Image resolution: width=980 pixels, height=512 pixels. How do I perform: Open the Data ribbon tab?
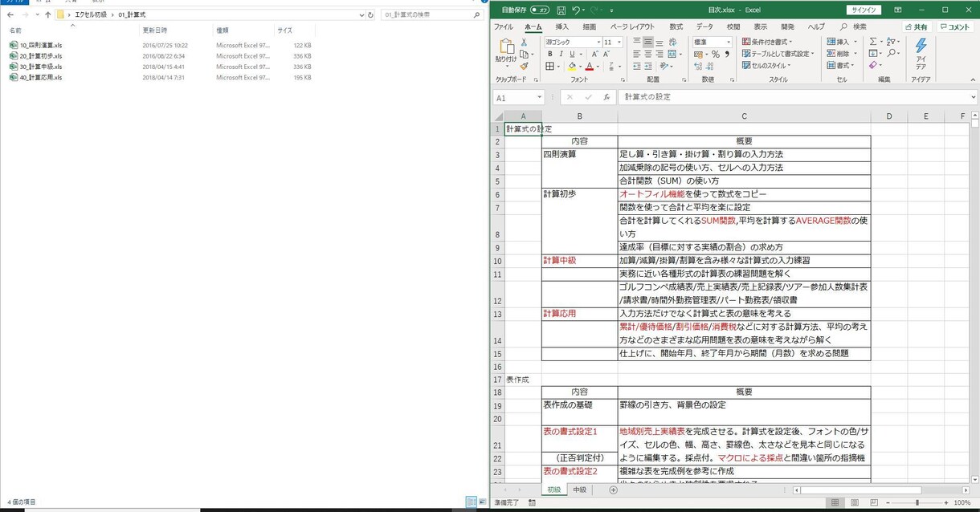point(704,26)
